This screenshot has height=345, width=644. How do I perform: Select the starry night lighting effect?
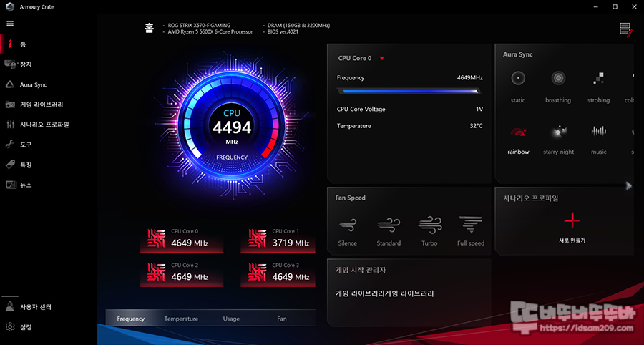(x=558, y=140)
